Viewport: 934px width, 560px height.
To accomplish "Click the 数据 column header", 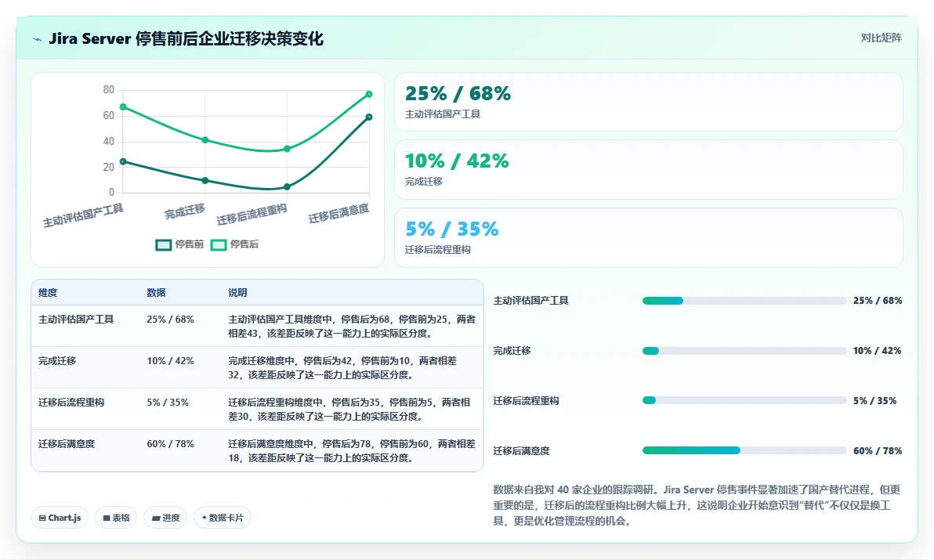I will pyautogui.click(x=156, y=293).
